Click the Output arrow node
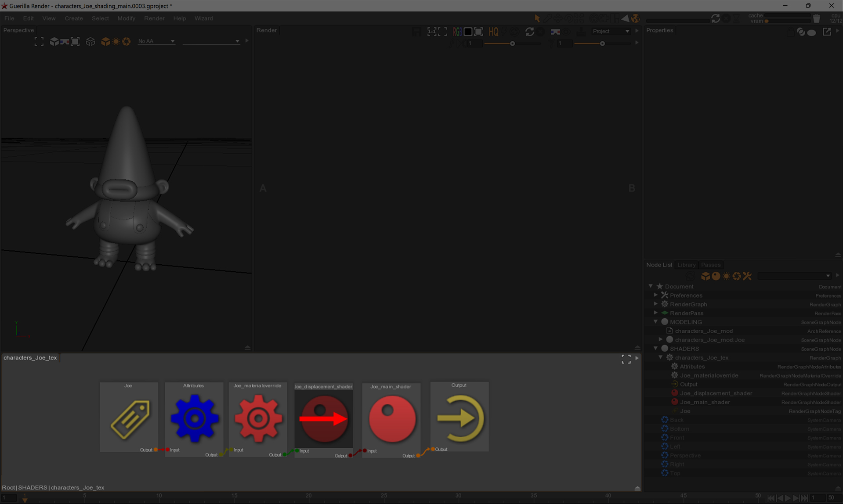This screenshot has width=843, height=504. 459,418
